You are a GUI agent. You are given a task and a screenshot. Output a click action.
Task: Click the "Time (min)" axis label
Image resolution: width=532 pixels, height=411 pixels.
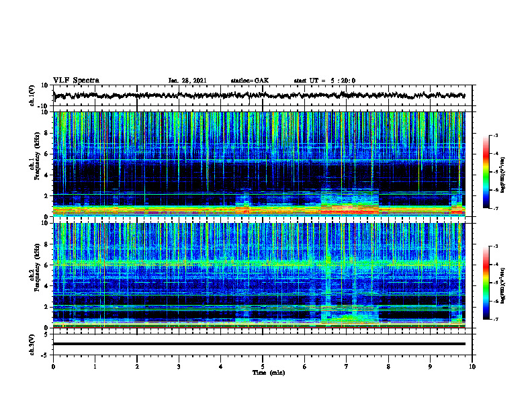click(x=269, y=373)
